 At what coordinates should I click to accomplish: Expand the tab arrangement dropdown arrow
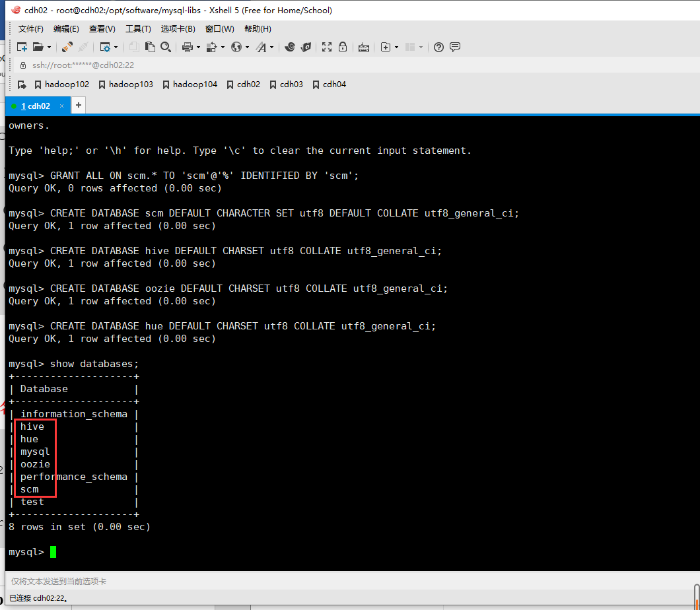421,47
